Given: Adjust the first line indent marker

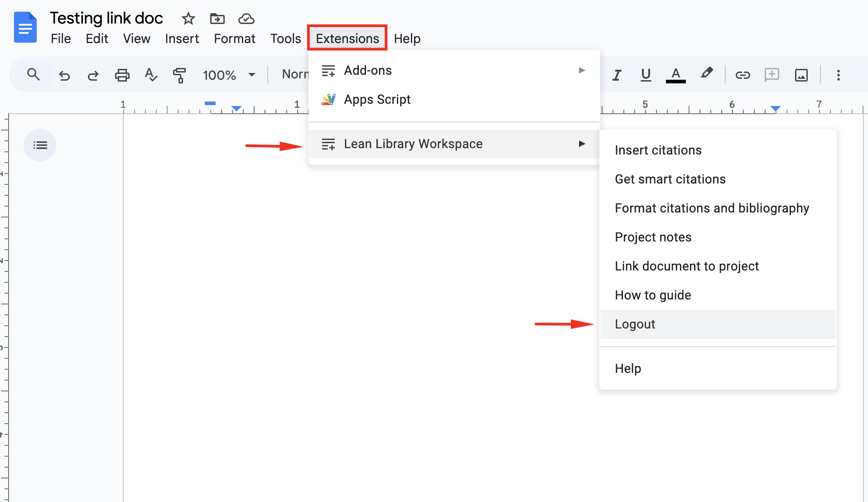Looking at the screenshot, I should point(210,103).
